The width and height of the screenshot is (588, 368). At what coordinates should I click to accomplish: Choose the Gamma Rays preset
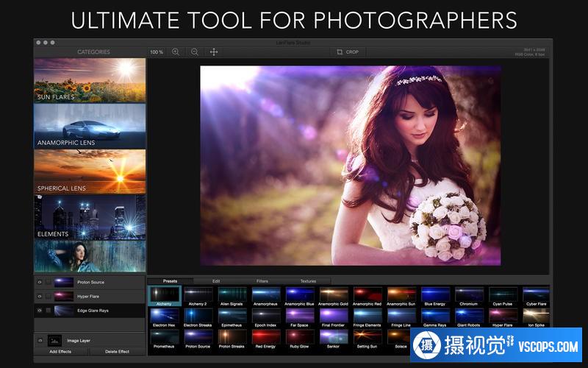(x=435, y=318)
